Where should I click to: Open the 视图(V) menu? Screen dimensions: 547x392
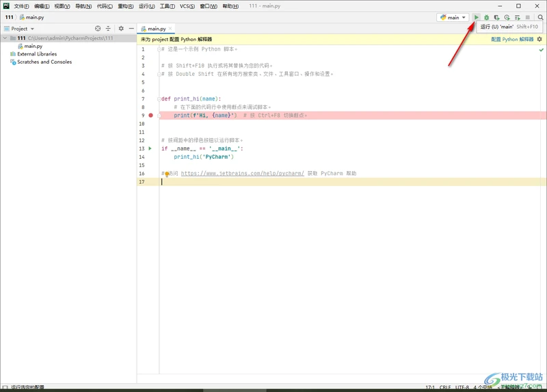click(62, 6)
